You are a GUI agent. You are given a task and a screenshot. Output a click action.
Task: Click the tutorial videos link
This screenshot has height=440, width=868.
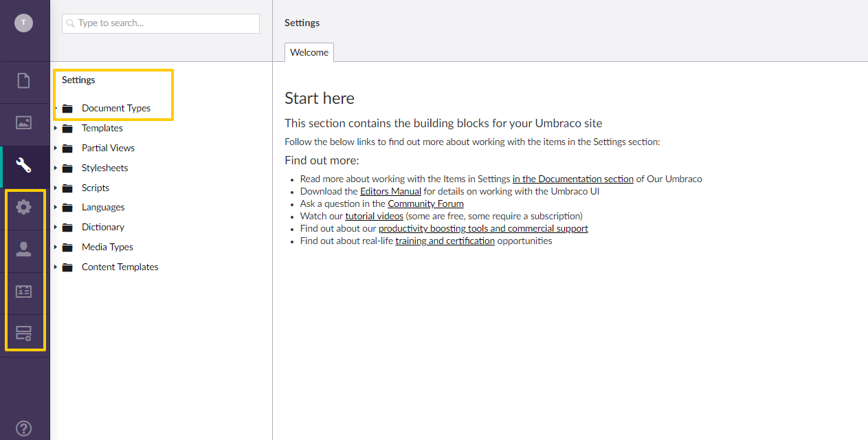point(374,216)
